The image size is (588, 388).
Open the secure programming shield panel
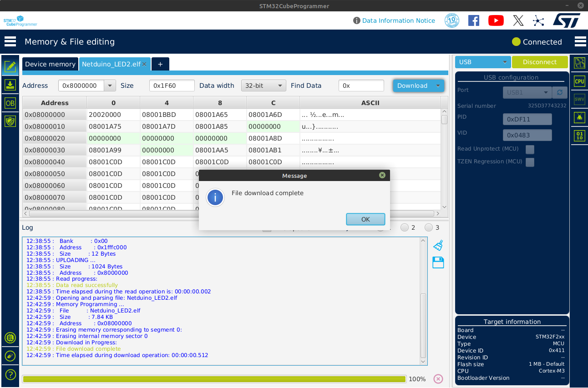pos(10,121)
